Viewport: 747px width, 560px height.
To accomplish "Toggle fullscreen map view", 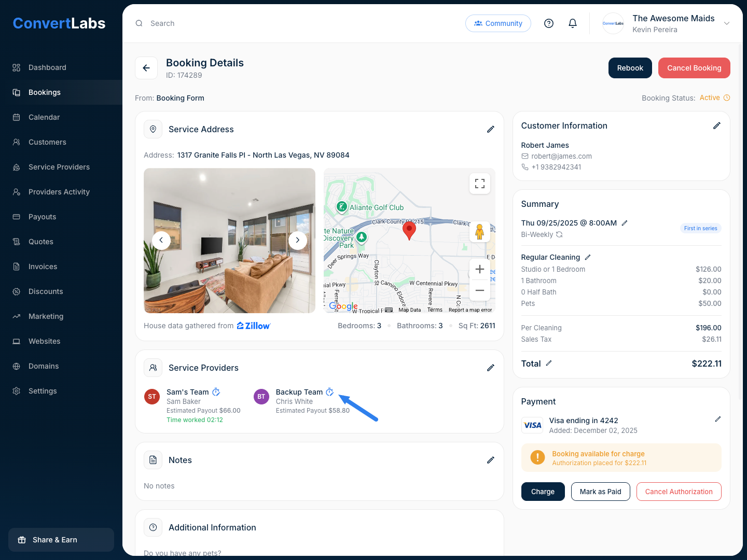I will click(x=480, y=184).
